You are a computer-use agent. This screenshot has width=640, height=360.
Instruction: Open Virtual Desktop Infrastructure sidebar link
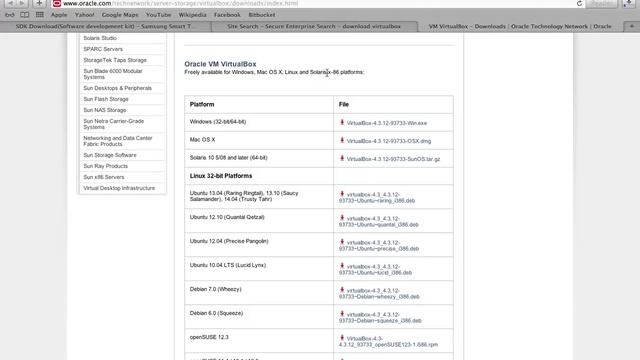point(119,188)
